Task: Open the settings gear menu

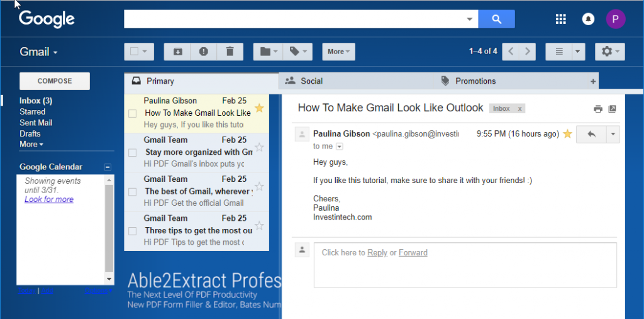Action: click(x=610, y=52)
